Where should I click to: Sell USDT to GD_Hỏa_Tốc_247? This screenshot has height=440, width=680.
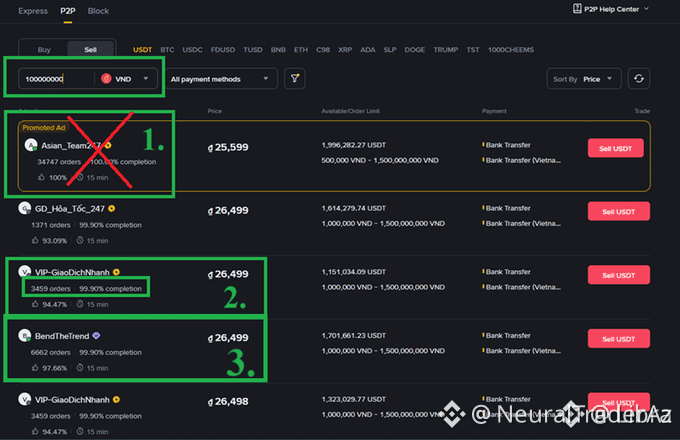(x=618, y=212)
